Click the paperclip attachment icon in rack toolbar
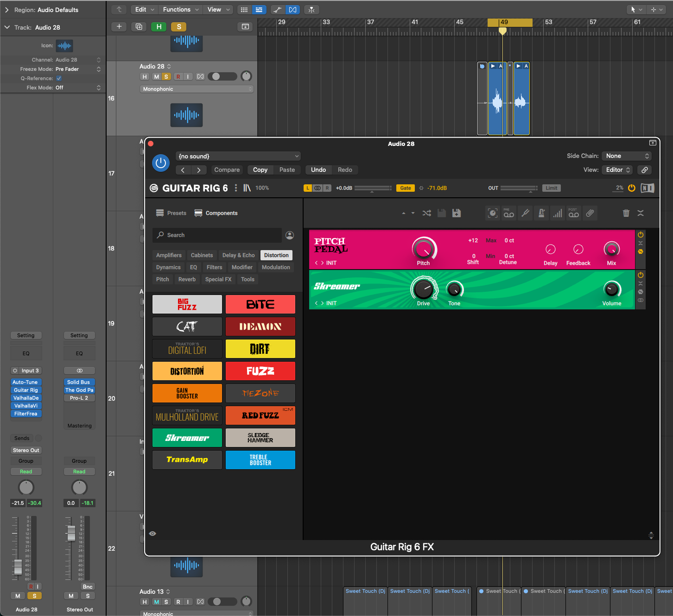Viewport: 673px width, 616px height. pos(590,213)
